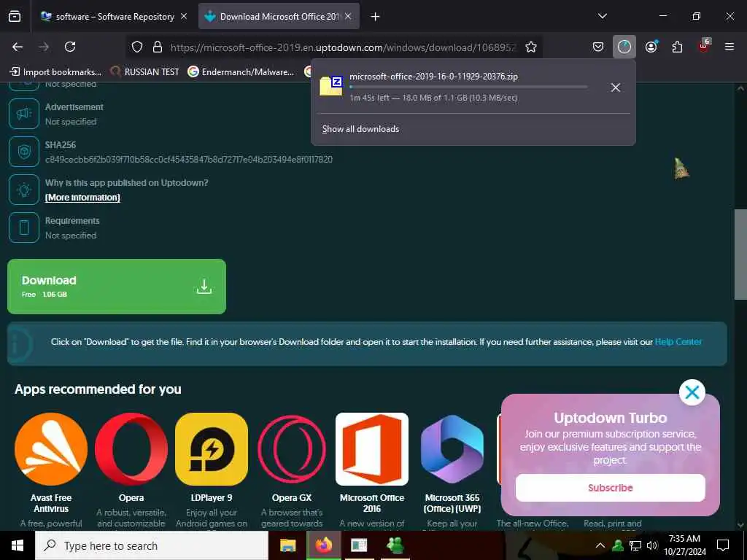
Task: Click the lightbulb icon beside Why published
Action: point(24,190)
